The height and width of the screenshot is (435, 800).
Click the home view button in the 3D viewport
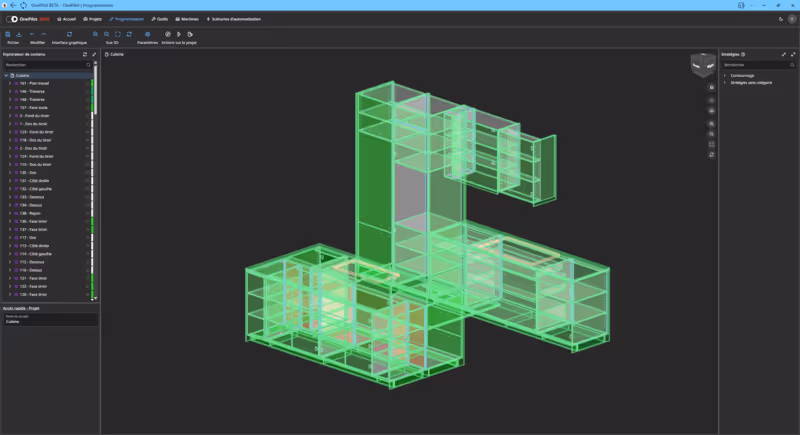tap(712, 87)
